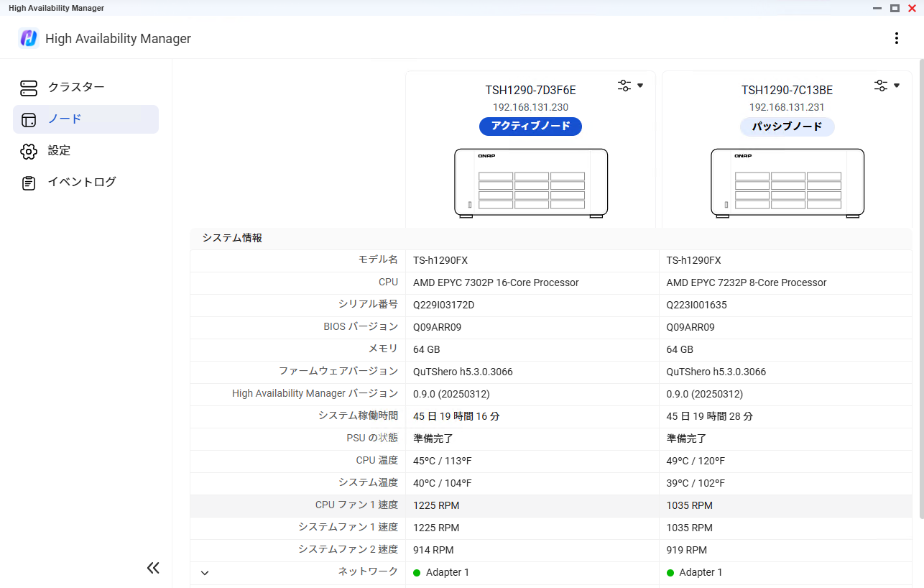Select the ノード menu item
Viewport: 924px width, 588px height.
click(x=86, y=119)
